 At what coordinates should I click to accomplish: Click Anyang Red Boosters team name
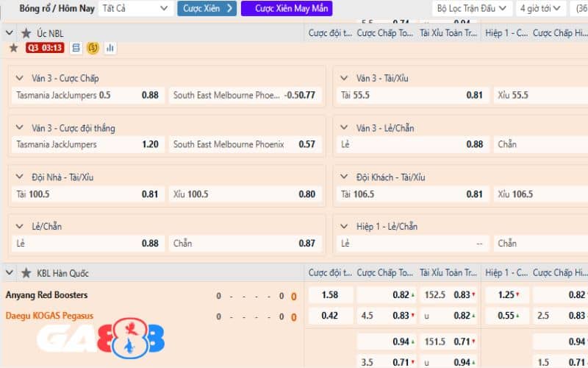pos(46,295)
